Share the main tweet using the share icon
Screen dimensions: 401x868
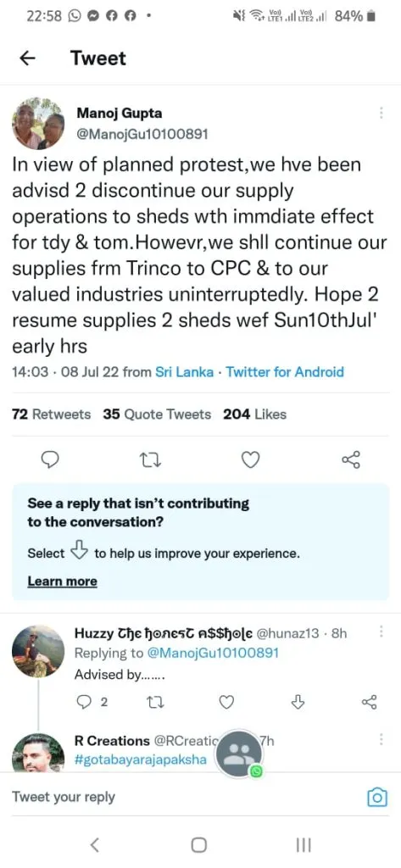point(351,459)
